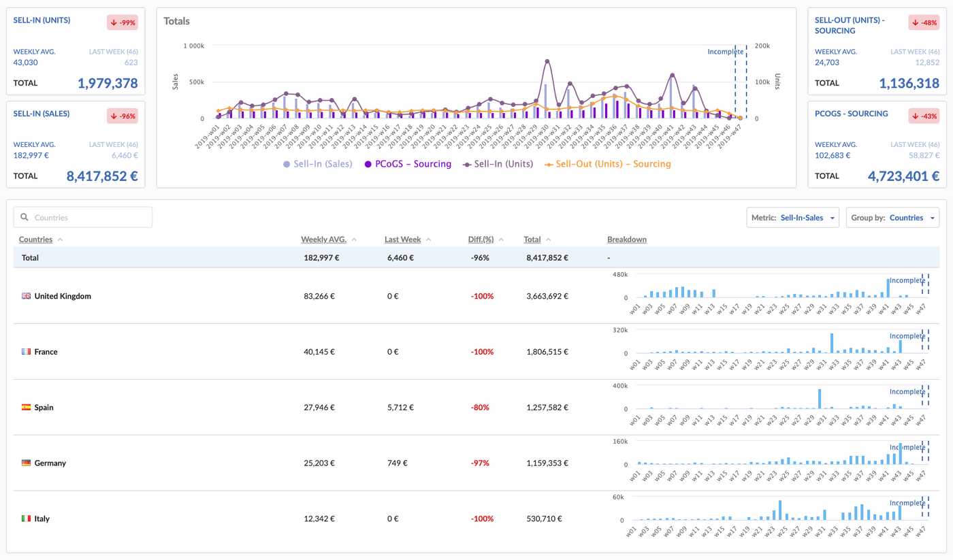Click the France flag icon
The image size is (953, 560).
click(26, 352)
